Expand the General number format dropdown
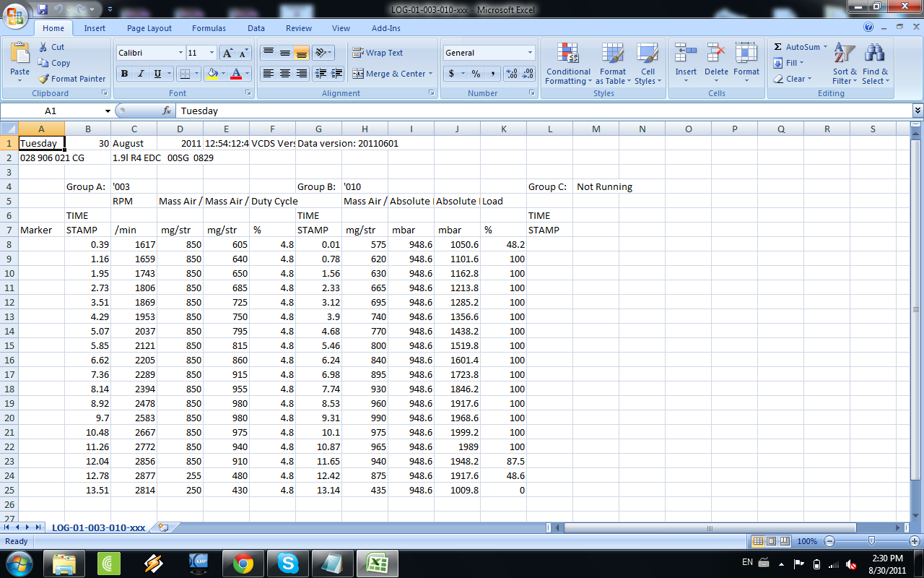The image size is (924, 578). [x=530, y=53]
